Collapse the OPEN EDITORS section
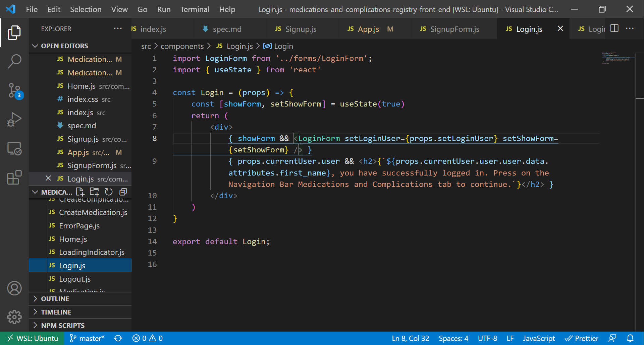 coord(64,46)
